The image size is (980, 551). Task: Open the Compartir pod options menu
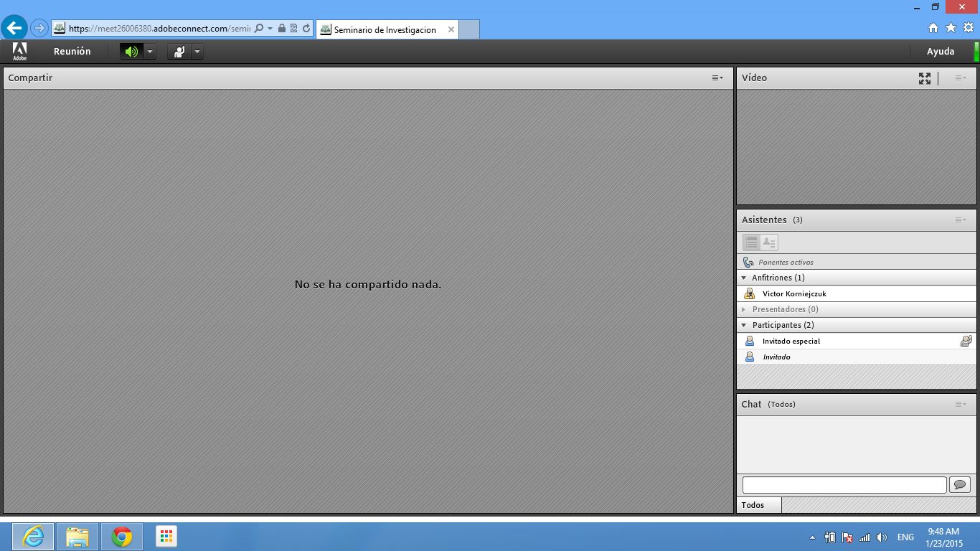pyautogui.click(x=717, y=77)
